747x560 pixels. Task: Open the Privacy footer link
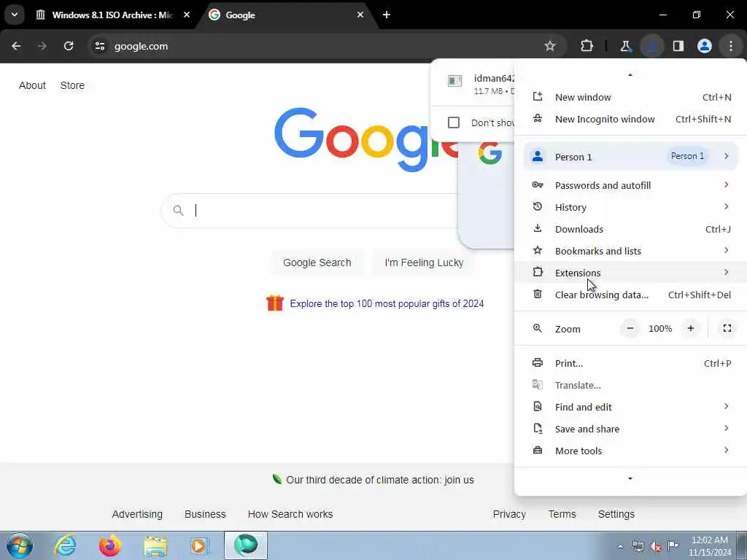coord(509,514)
